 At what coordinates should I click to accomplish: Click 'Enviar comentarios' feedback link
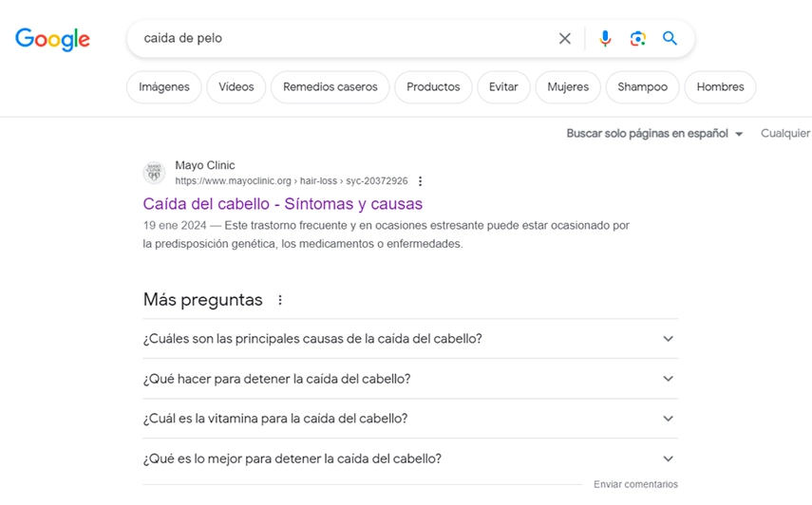click(x=635, y=484)
